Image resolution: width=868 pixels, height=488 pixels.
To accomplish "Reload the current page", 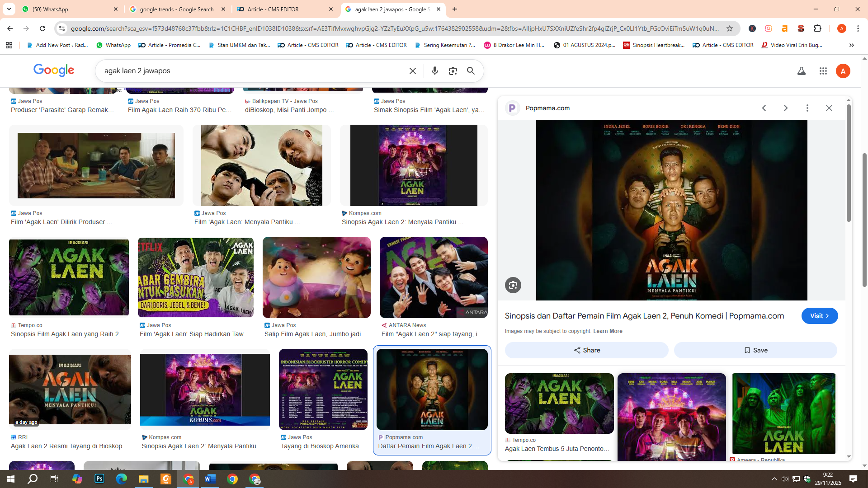I will click(x=42, y=28).
